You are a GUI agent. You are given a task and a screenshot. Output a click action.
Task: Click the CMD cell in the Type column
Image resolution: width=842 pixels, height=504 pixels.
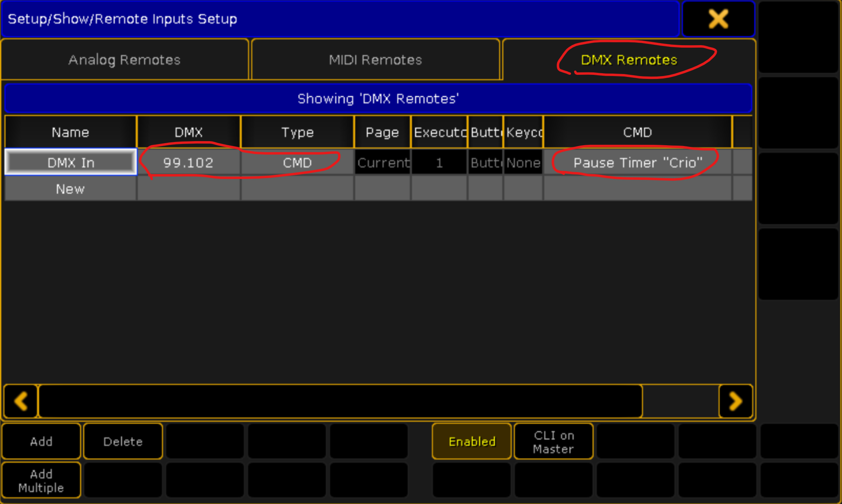(x=297, y=162)
